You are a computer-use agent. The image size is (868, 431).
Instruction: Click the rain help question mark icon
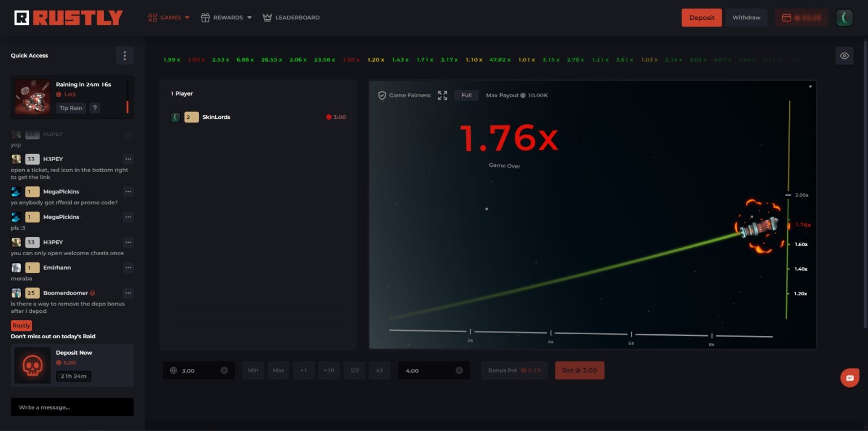95,108
